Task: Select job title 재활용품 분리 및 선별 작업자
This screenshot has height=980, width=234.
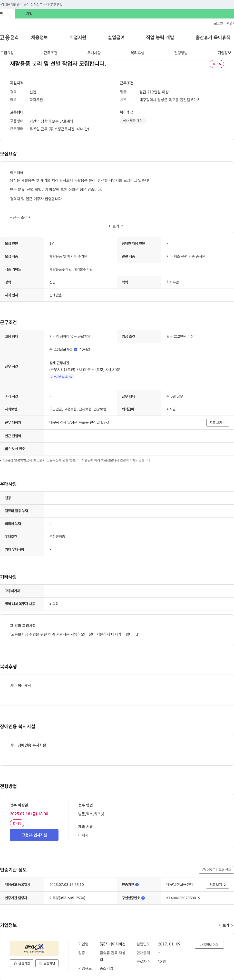Action: 58,64
